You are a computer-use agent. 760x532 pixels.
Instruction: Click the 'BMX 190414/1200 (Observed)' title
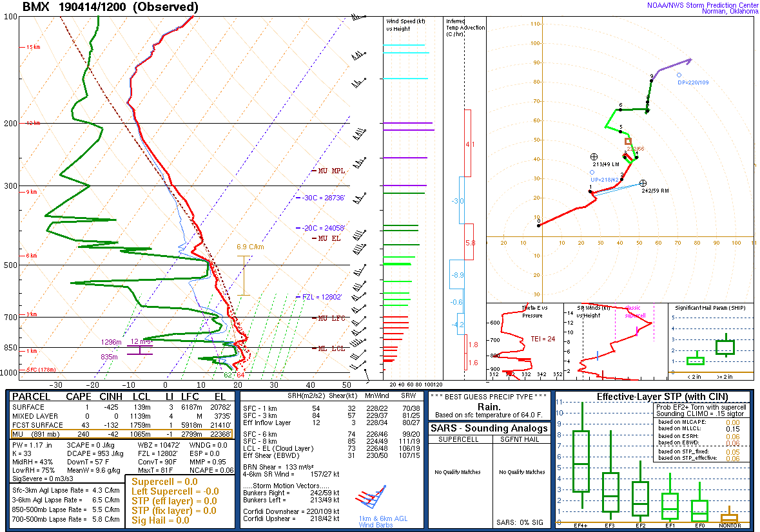point(110,7)
